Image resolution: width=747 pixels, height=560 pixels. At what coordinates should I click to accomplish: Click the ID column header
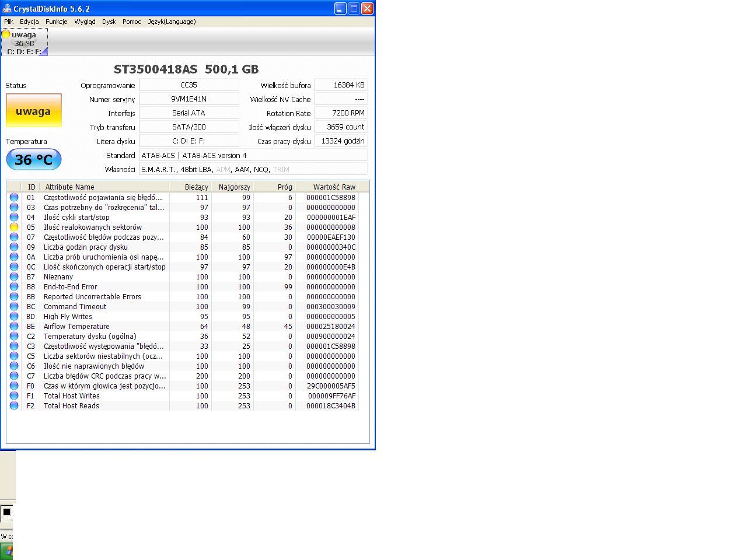coord(32,187)
